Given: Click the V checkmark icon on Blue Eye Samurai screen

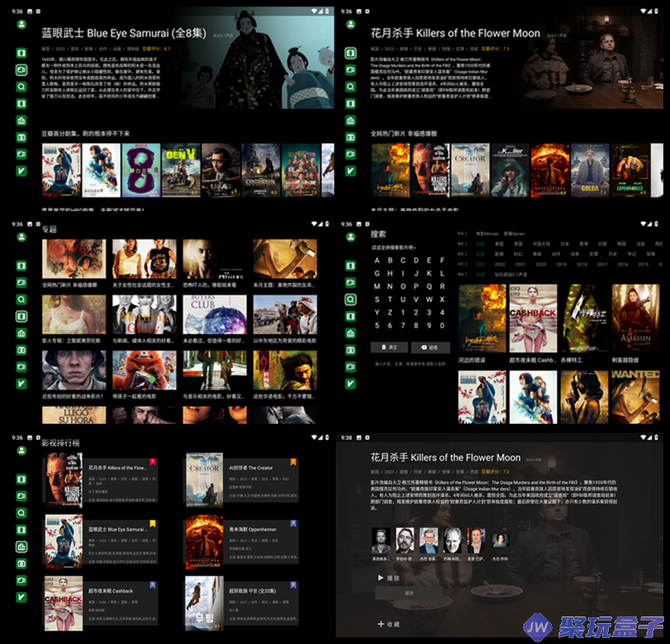Looking at the screenshot, I should (22, 171).
